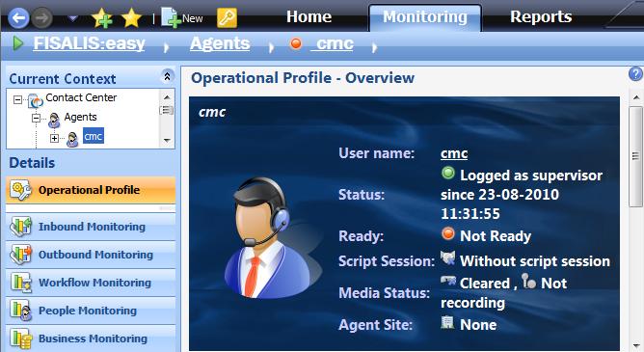
Task: Click the Details section heading
Action: pos(32,163)
